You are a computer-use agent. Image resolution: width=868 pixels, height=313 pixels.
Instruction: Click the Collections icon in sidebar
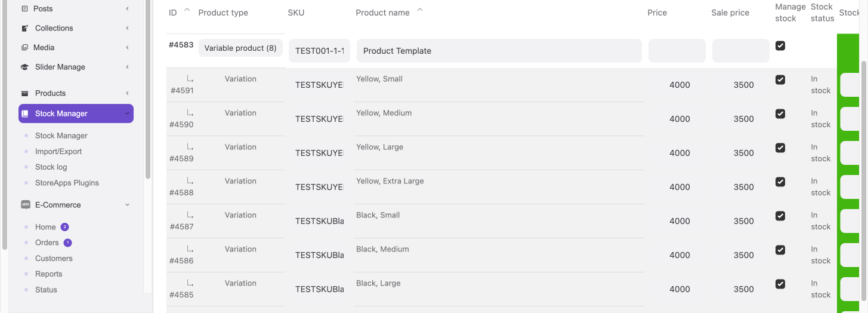pyautogui.click(x=24, y=28)
